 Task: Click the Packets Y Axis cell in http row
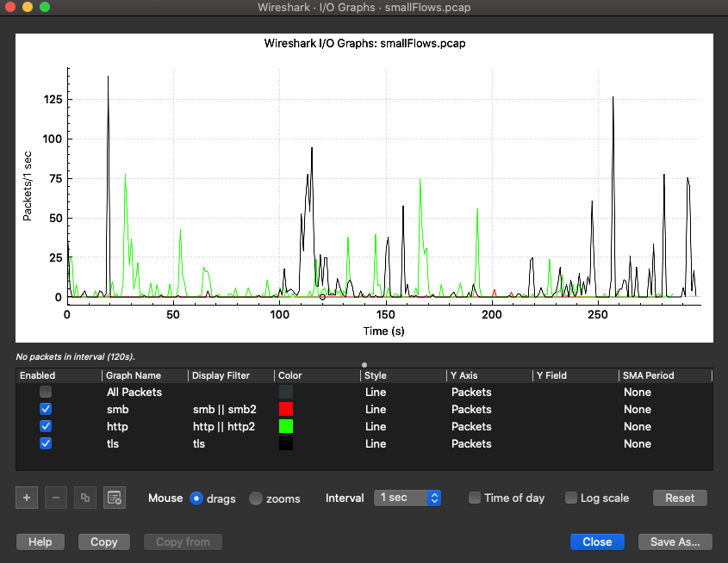(471, 427)
